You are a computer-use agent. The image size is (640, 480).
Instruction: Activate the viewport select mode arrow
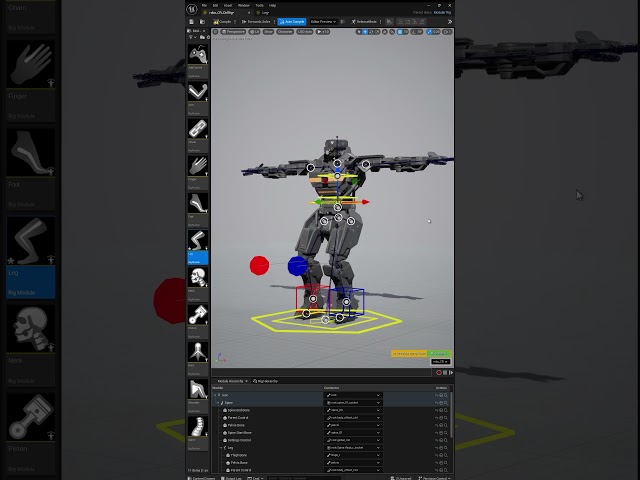tap(358, 31)
